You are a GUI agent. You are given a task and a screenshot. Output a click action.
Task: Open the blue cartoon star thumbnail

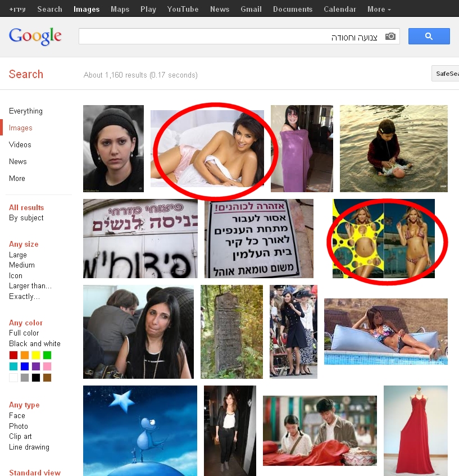tap(140, 431)
